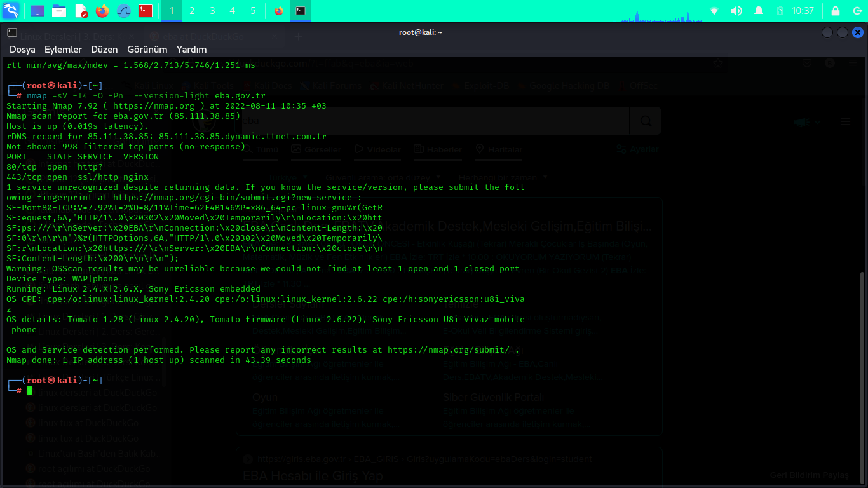Switch to Görseller results in DuckDuckGo

coord(316,149)
